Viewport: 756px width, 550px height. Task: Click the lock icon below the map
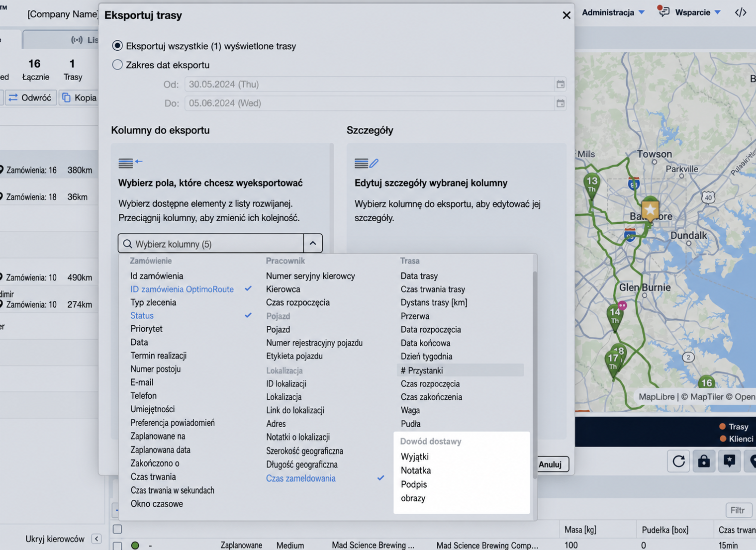pyautogui.click(x=704, y=461)
